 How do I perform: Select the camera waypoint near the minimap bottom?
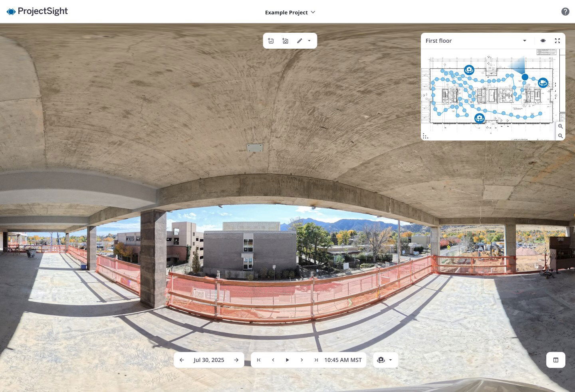(479, 118)
